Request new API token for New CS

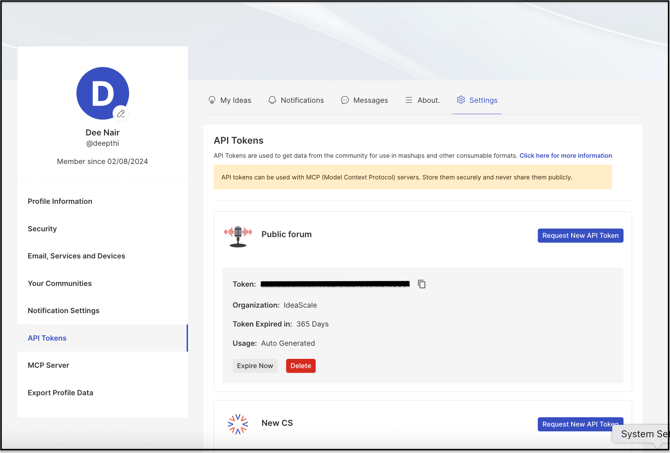pos(580,424)
